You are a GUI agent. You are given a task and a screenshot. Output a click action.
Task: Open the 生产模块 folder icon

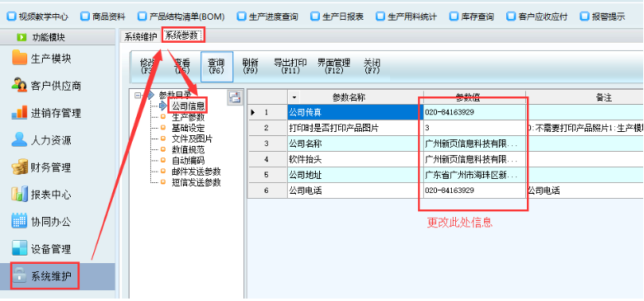click(x=19, y=58)
